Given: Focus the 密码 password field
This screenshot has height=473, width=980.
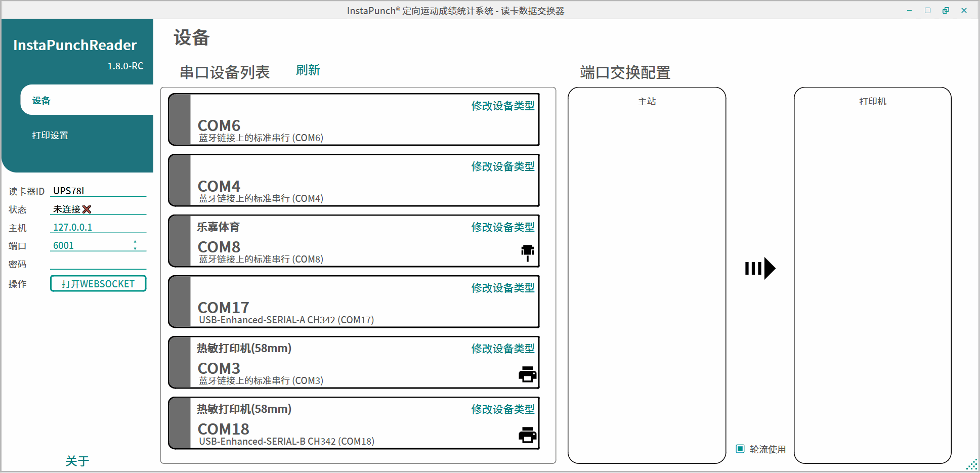Looking at the screenshot, I should coord(98,264).
